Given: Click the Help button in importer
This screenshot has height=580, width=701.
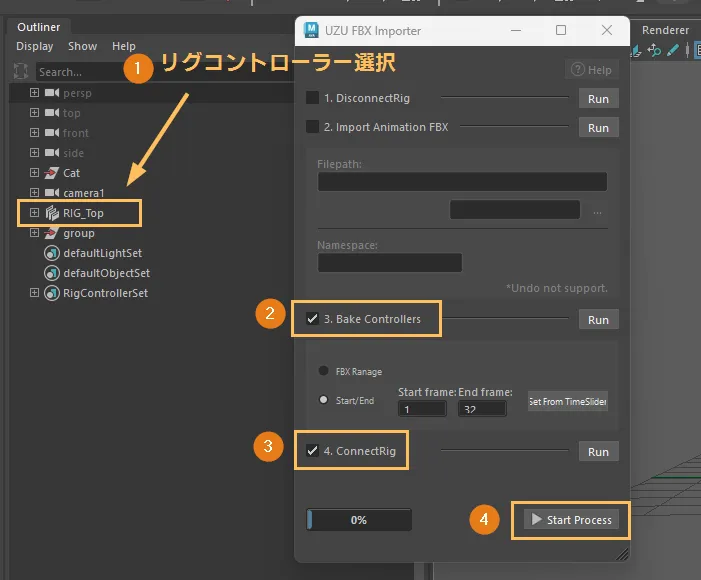Looking at the screenshot, I should pos(591,69).
